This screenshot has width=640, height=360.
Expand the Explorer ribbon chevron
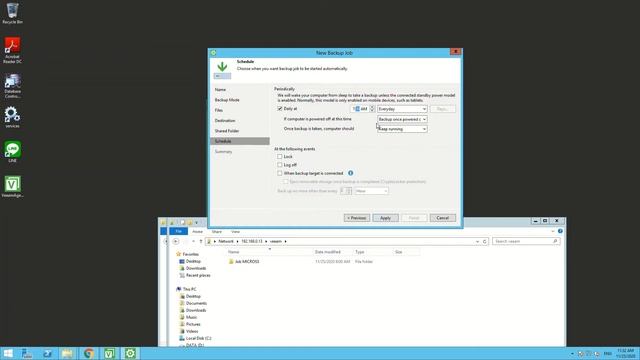553,231
